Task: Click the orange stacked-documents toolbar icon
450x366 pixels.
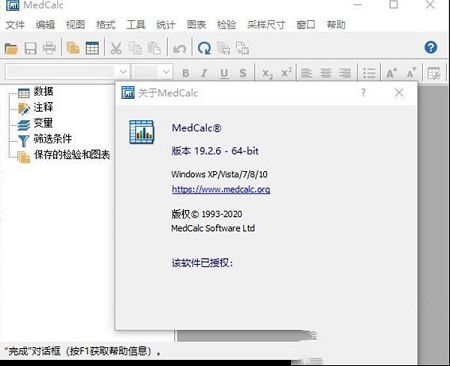Action: [x=73, y=48]
